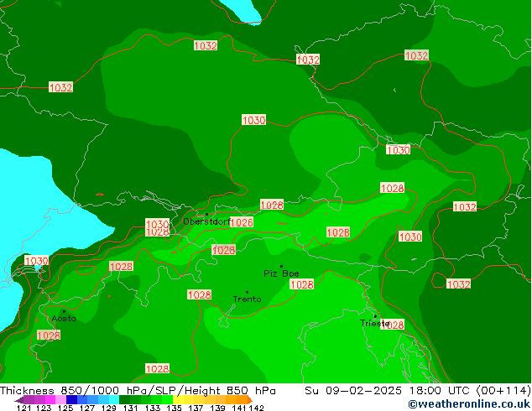Click the orange right arrow end of legend
The width and height of the screenshot is (532, 411).
250,400
